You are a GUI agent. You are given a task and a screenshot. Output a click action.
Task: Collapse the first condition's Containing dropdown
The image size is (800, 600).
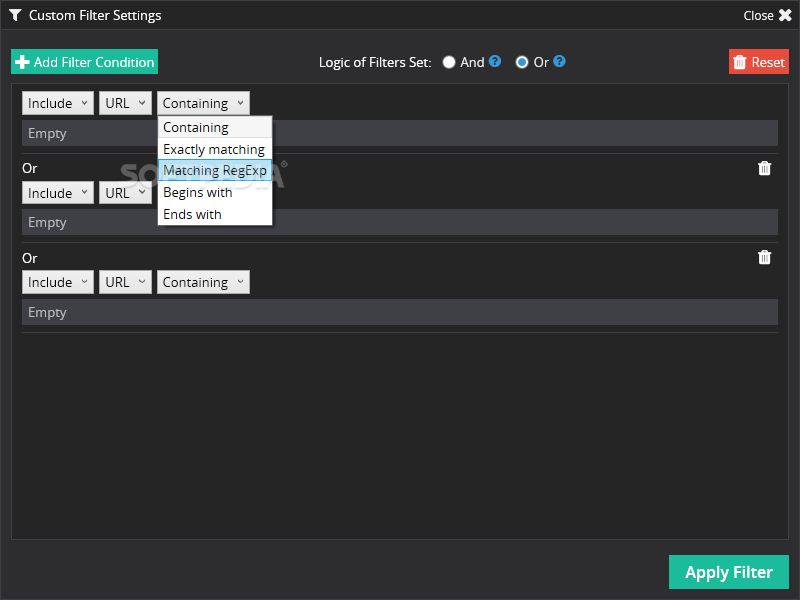[x=203, y=103]
